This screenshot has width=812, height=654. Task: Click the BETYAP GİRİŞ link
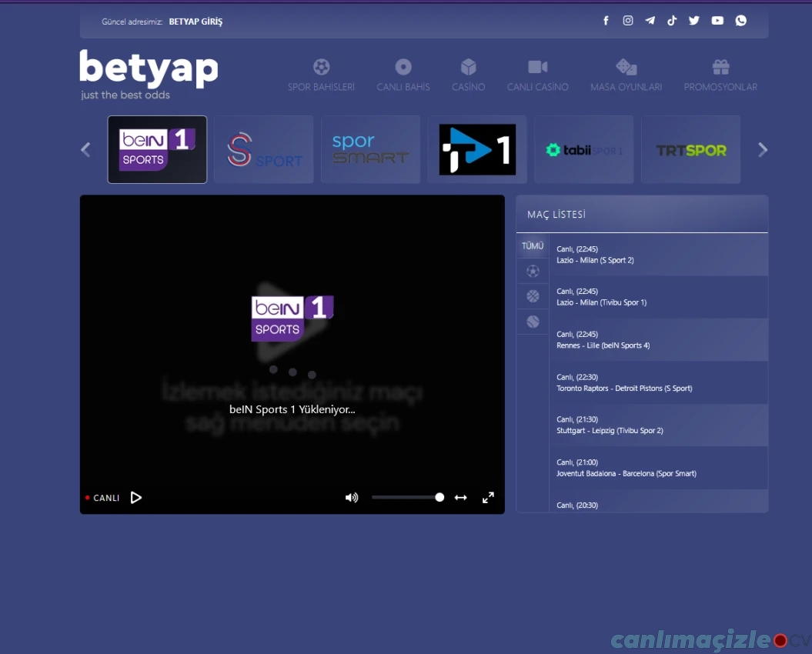coord(195,22)
